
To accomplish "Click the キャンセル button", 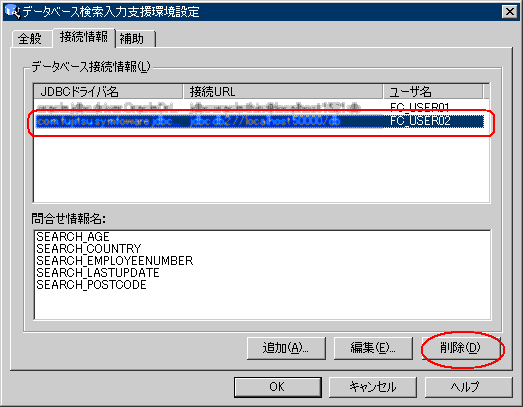I will tap(373, 387).
